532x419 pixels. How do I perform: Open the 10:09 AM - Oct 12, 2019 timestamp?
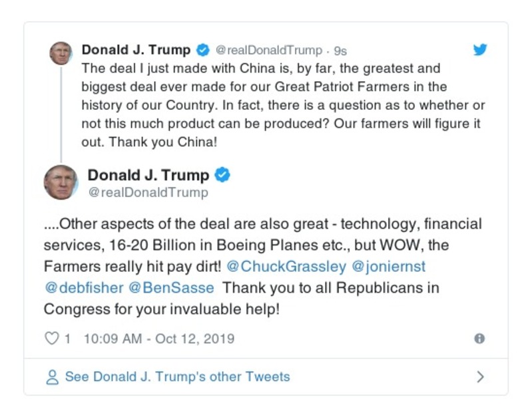tap(158, 339)
